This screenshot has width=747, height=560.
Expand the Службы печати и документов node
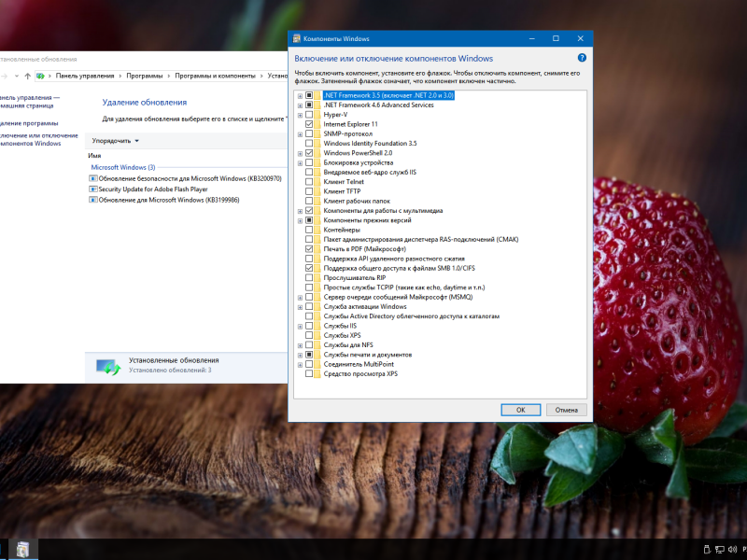click(x=300, y=356)
